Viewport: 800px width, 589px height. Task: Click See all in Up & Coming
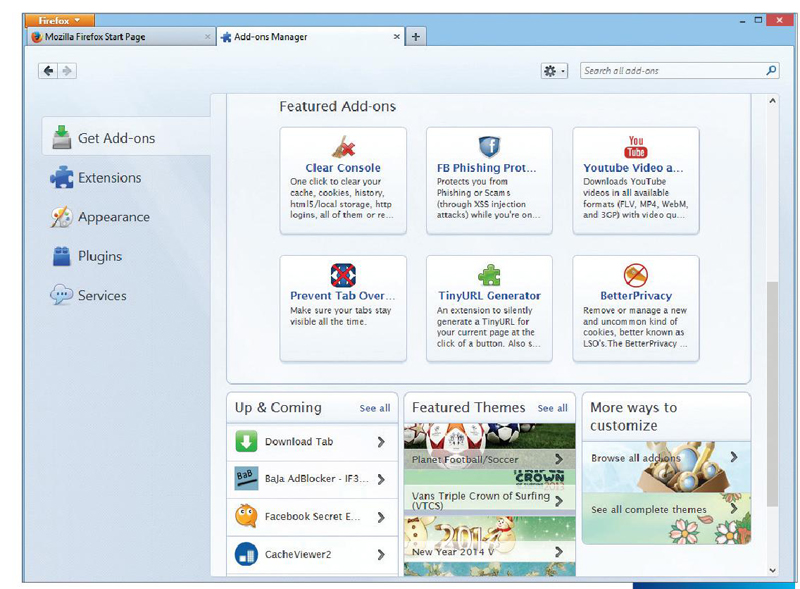click(x=374, y=408)
